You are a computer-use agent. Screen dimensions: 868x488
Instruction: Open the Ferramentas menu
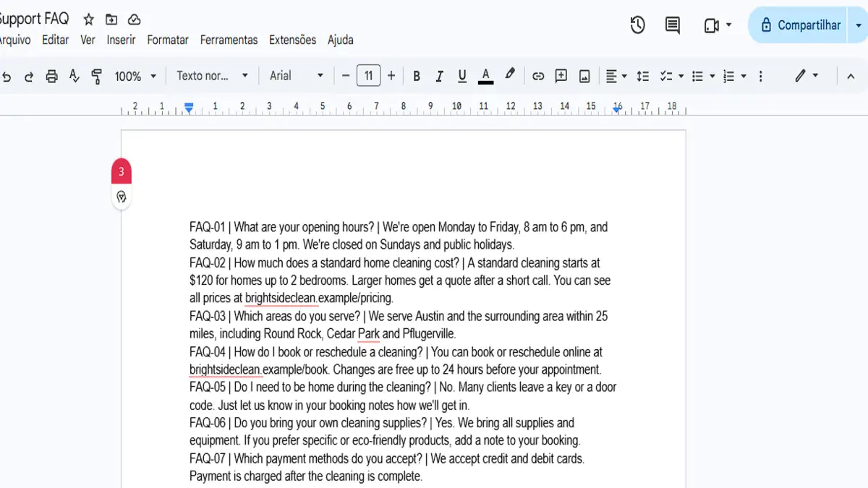(229, 40)
